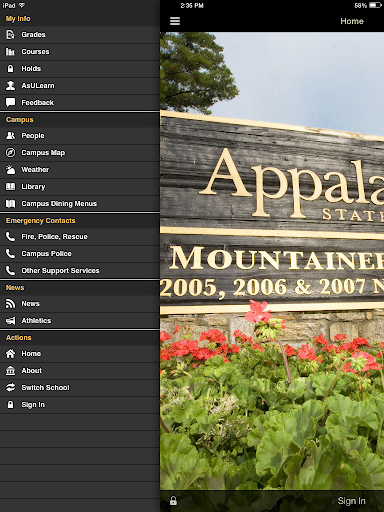Open AsULearn from My Info
Screen dimensions: 384x512
tap(80, 86)
